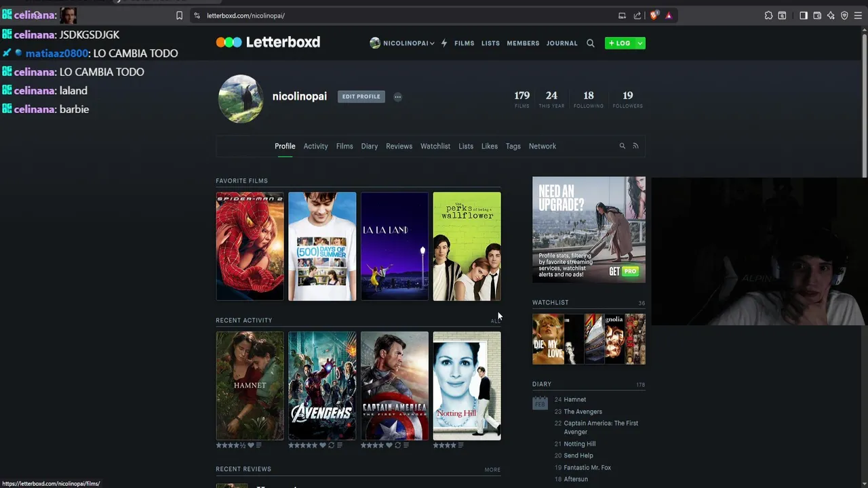Open the Brave Rewards triangle icon

pos(669,16)
